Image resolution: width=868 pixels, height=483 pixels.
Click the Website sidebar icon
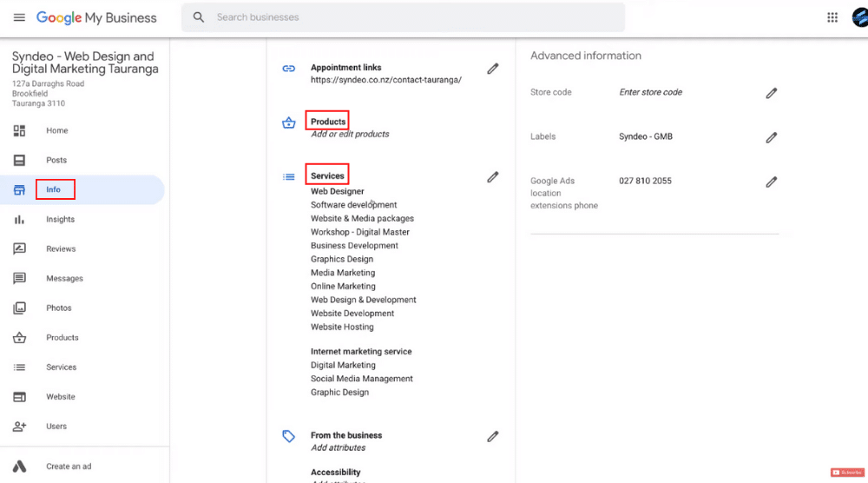(x=19, y=397)
